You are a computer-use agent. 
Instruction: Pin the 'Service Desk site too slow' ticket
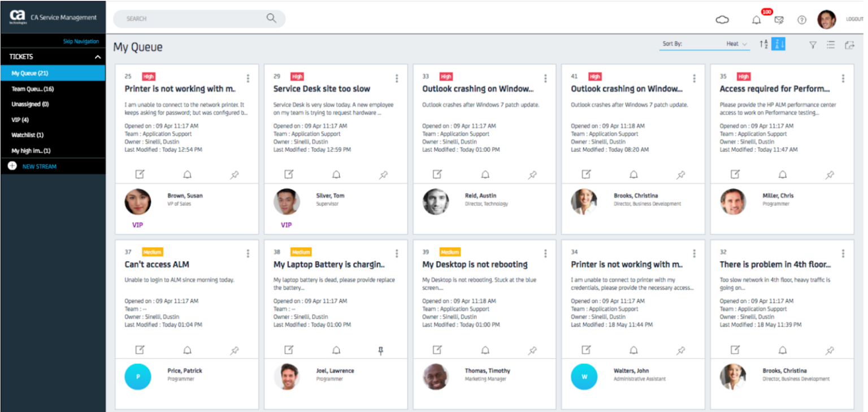coord(383,175)
